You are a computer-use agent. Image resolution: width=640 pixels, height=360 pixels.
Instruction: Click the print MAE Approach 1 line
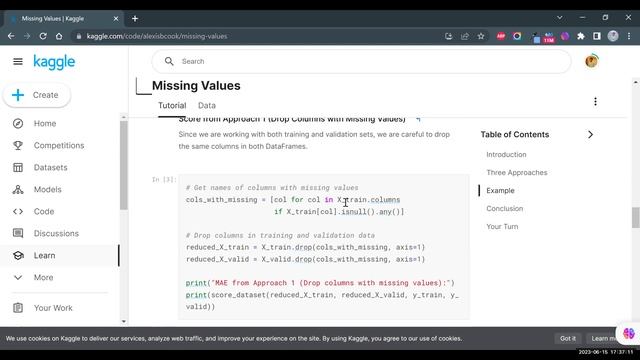tap(320, 283)
